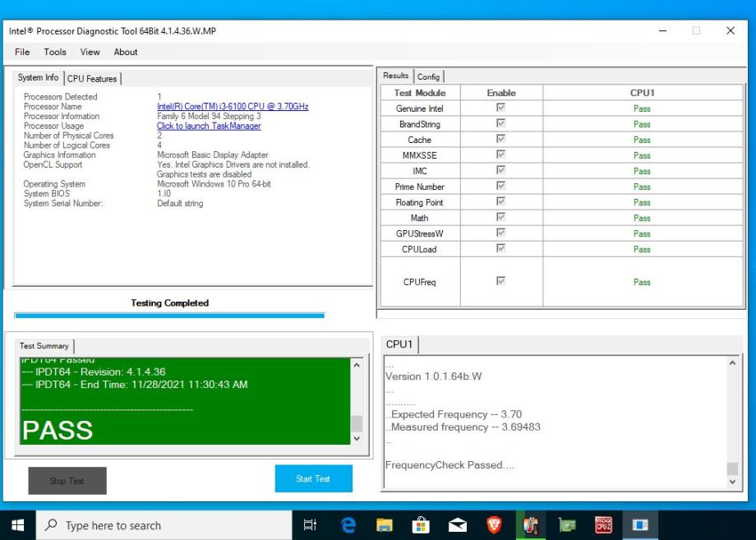The image size is (756, 540).
Task: Open the About menu
Action: pyautogui.click(x=126, y=52)
